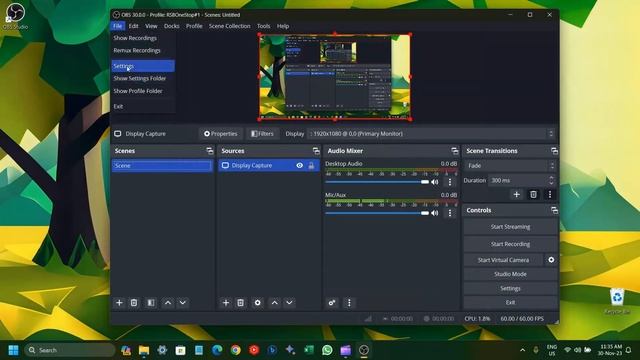Pop out the Audio Mixer dock
Image resolution: width=640 pixels, height=360 pixels.
click(455, 151)
